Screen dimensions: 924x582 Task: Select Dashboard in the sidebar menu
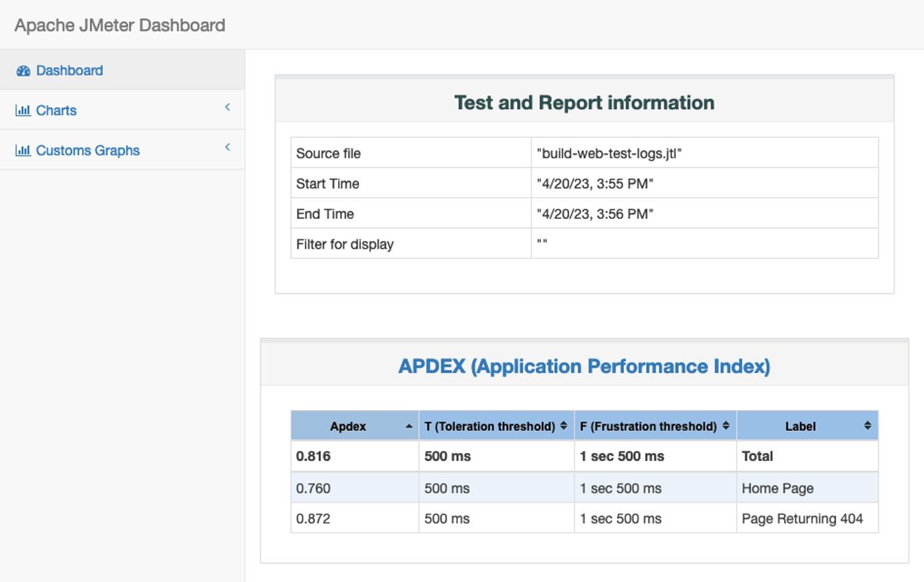coord(65,70)
